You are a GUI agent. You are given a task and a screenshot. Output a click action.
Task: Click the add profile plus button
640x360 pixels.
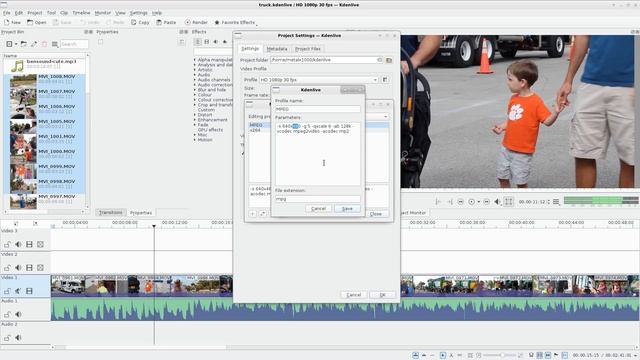coord(253,213)
